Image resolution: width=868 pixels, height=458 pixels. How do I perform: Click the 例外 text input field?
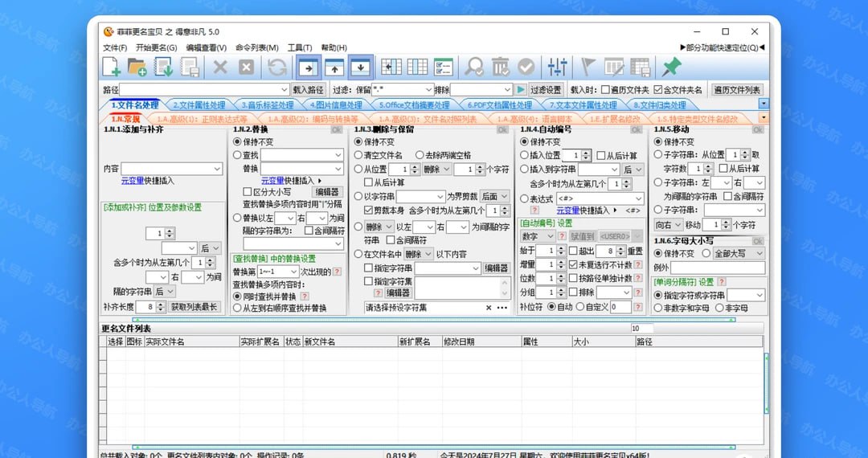[718, 268]
